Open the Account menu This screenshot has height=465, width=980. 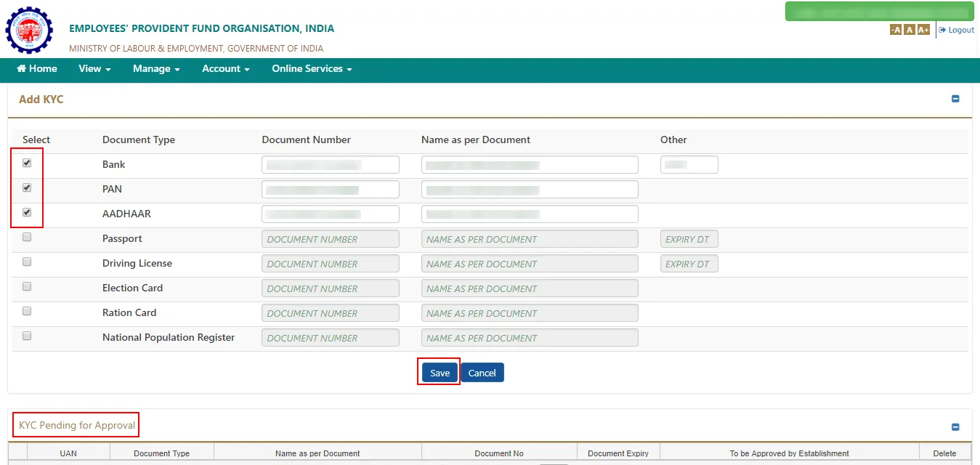(226, 68)
